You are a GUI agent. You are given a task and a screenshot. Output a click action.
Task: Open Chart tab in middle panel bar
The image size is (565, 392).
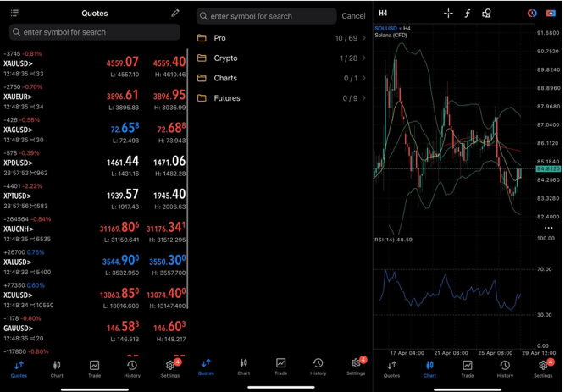point(244,367)
